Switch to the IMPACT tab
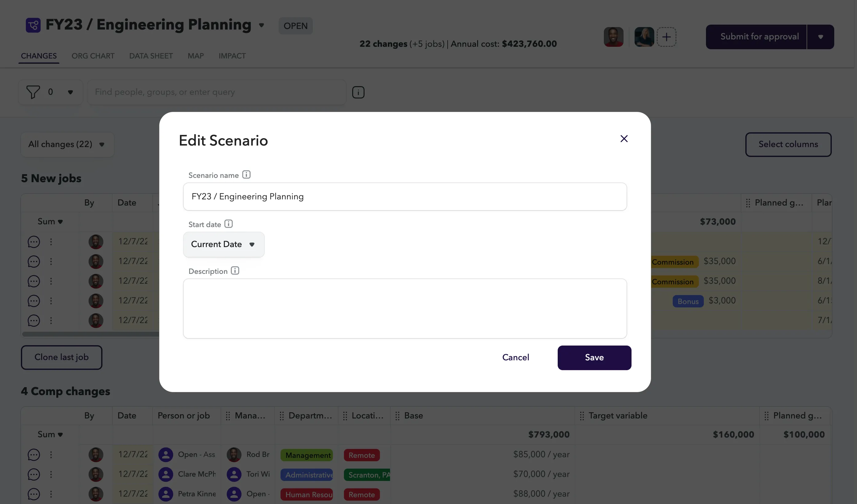857x504 pixels. (x=232, y=56)
